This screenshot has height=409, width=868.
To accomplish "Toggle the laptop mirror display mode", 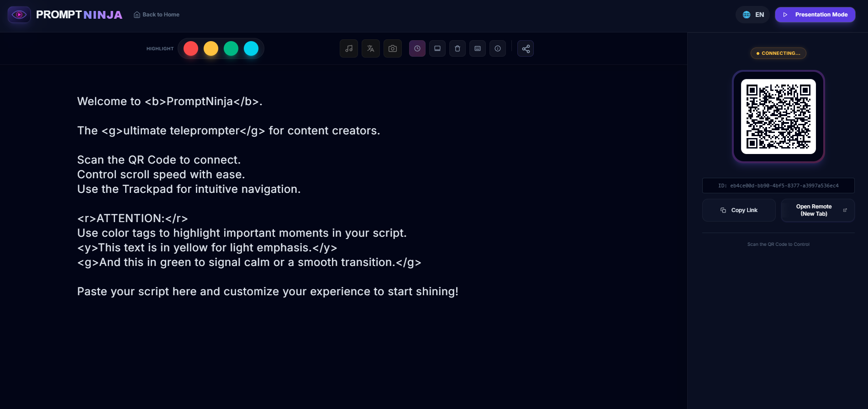I will pos(437,48).
